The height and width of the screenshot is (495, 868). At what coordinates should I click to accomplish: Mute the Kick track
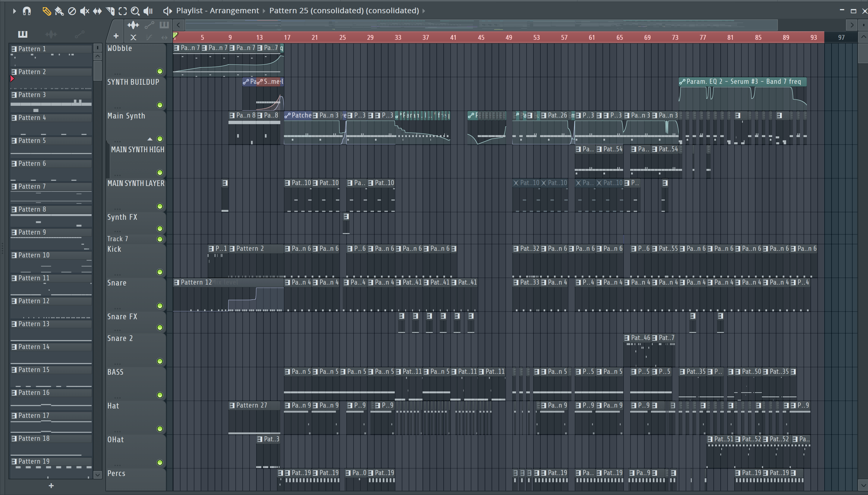pos(160,272)
